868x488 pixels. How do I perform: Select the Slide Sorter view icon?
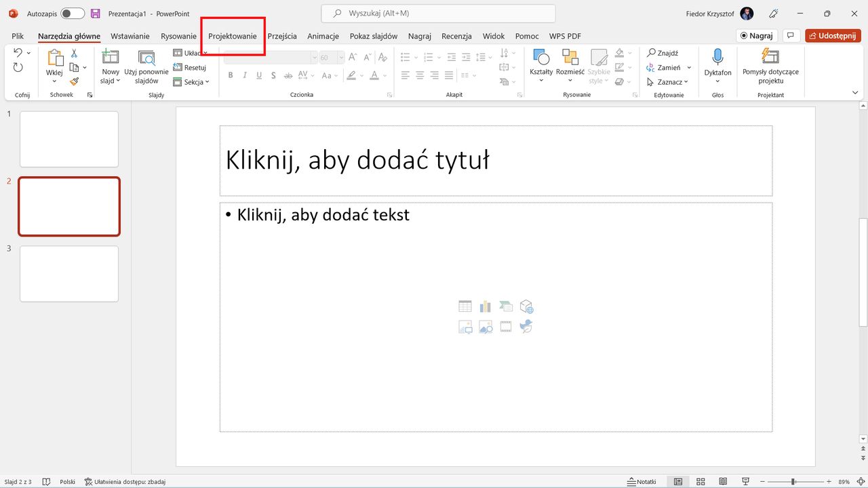click(700, 481)
